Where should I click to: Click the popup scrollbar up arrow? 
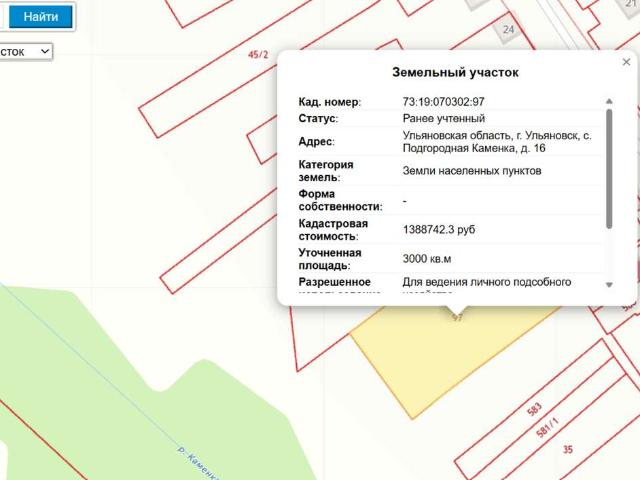click(609, 101)
